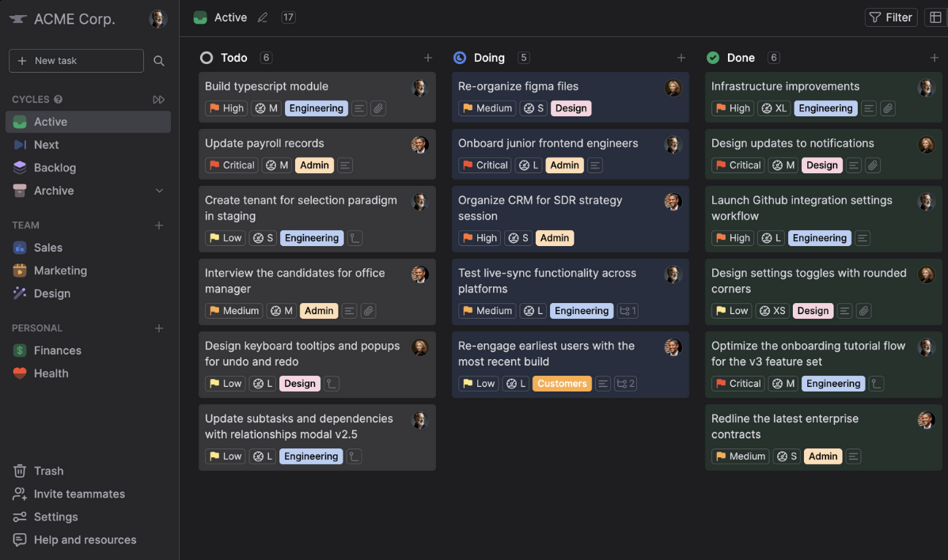Add a task to Done column

(934, 58)
